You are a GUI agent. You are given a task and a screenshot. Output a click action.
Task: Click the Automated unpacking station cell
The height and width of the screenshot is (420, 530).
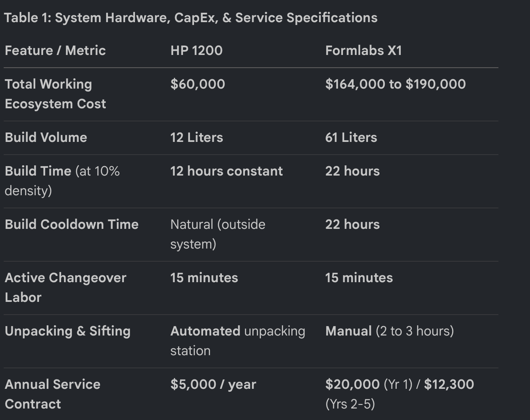238,341
